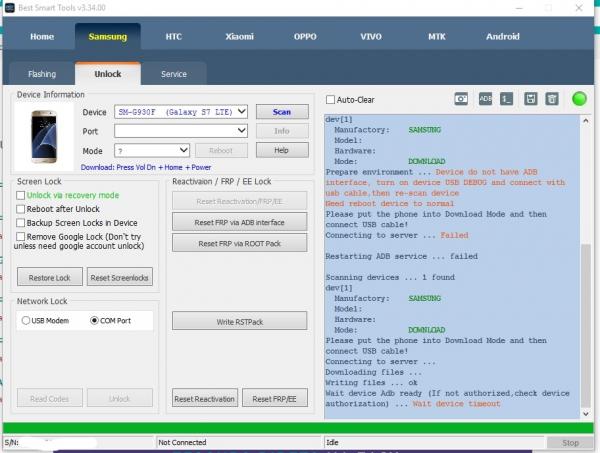Viewport: 600px width, 453px height.
Task: Open the Mode dropdown
Action: 152,150
